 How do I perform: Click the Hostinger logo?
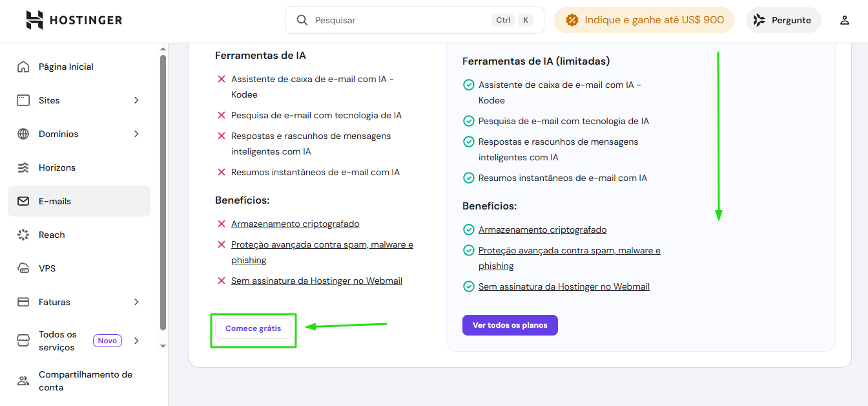[74, 20]
